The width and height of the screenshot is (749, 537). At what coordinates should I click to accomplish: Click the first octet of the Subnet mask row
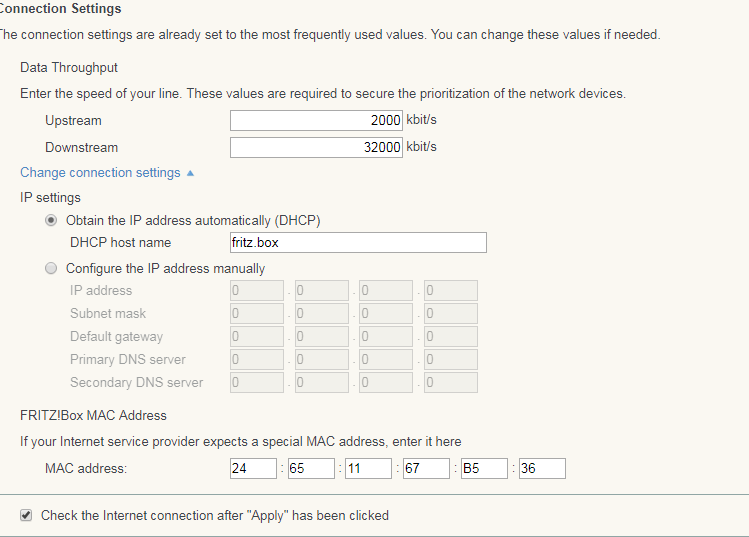point(257,314)
